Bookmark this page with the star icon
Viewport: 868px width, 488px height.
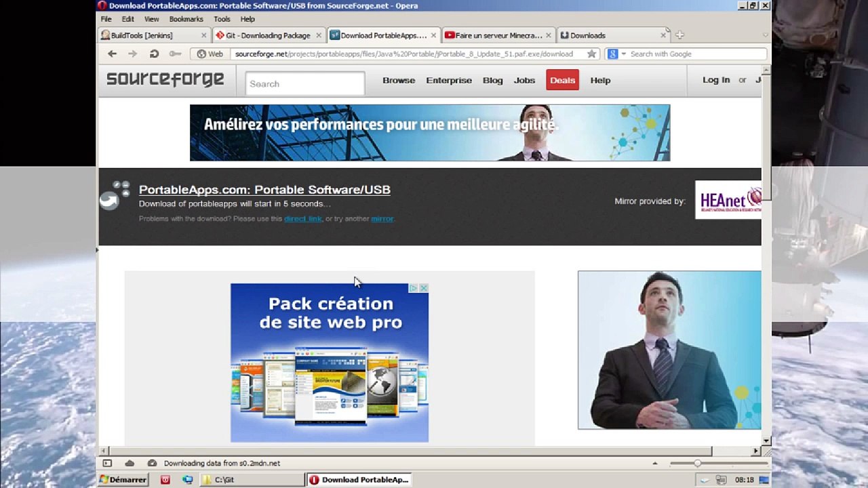click(x=591, y=54)
